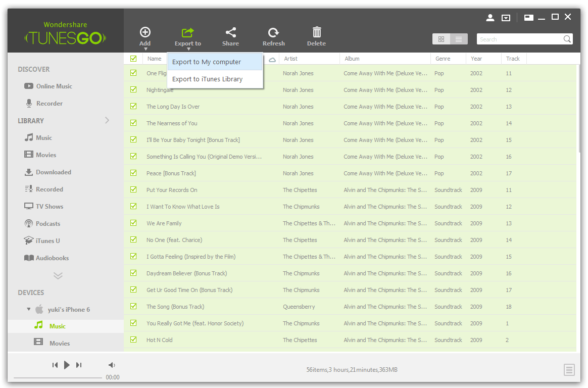
Task: Switch to grid view
Action: 442,39
